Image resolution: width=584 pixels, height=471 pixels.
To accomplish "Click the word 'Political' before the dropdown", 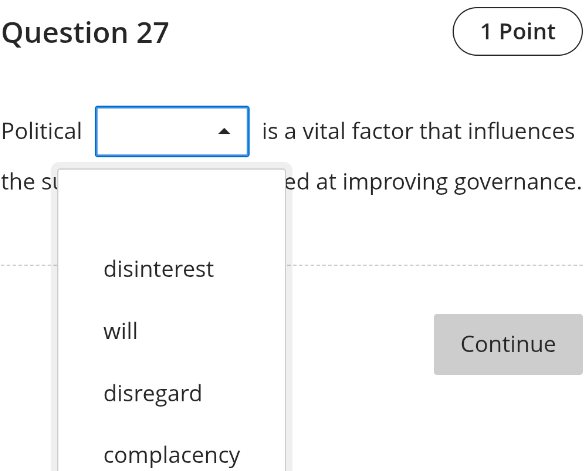I will pos(41,131).
